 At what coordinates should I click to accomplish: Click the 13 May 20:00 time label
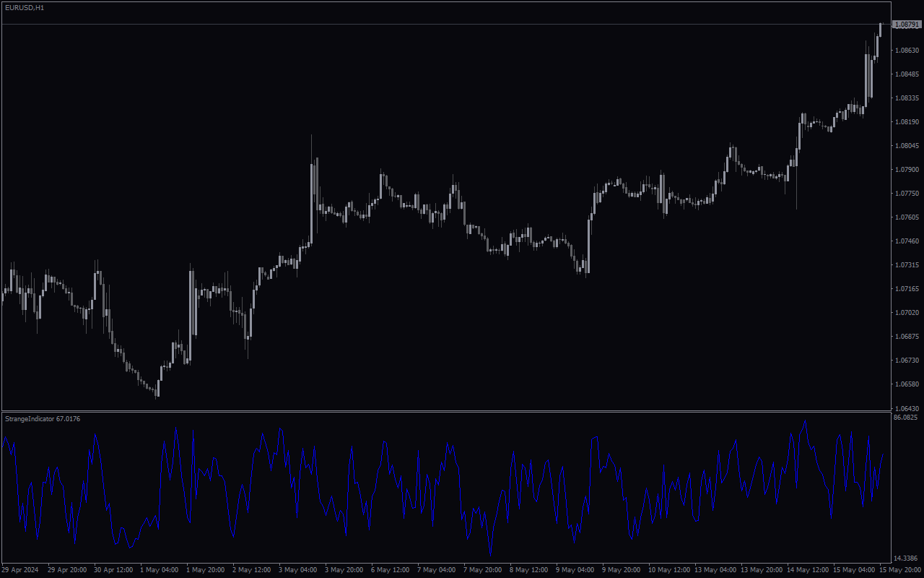point(762,570)
